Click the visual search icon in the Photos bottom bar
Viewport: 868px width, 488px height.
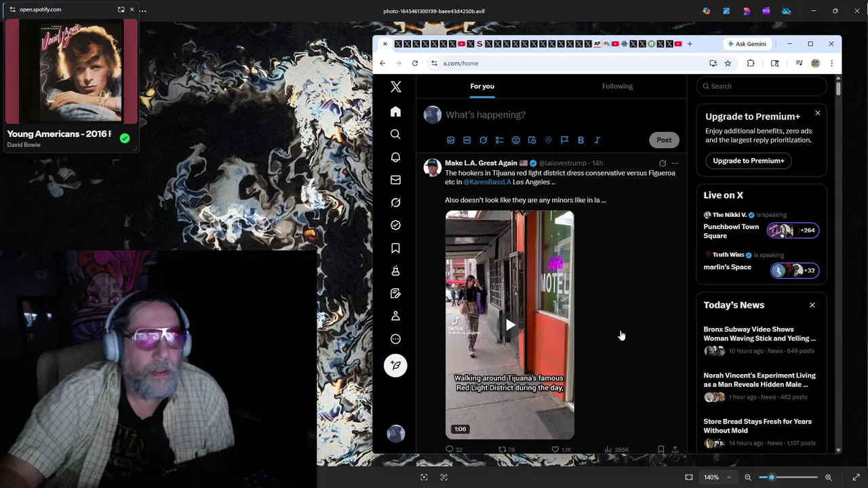tap(424, 477)
